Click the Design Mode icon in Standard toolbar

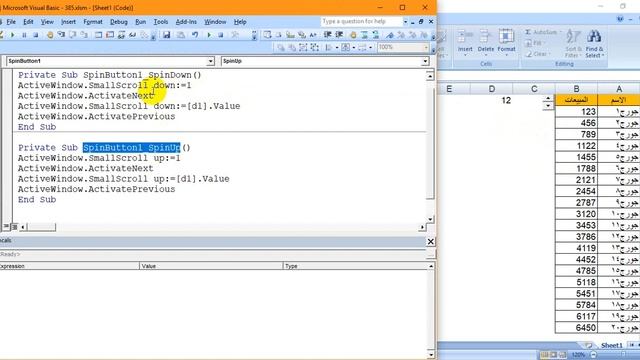(x=235, y=35)
